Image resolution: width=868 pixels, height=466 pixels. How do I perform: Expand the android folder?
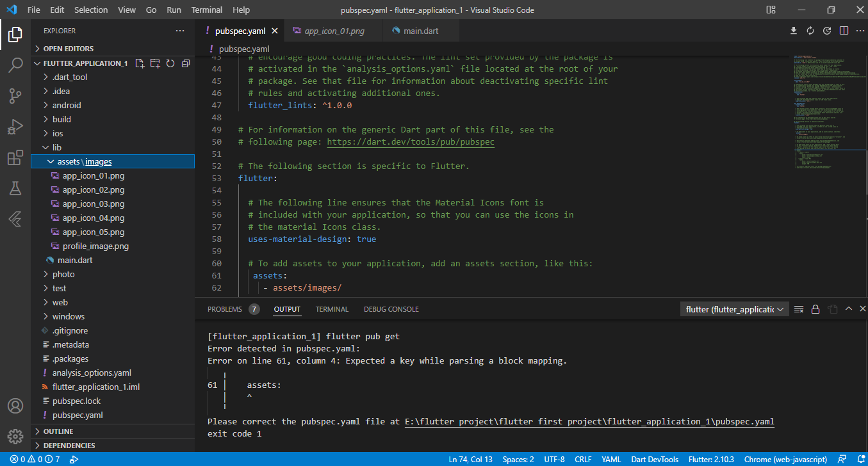point(113,105)
